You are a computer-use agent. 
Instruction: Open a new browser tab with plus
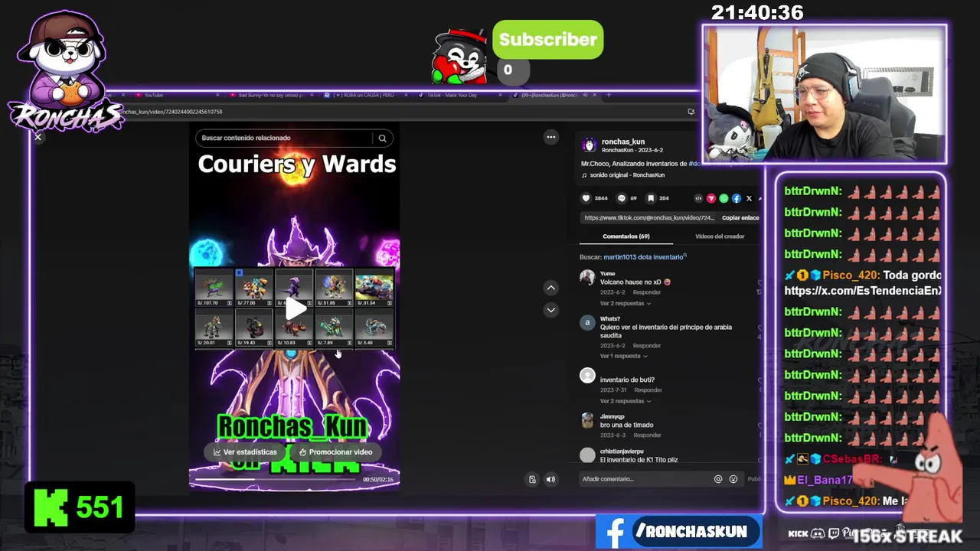click(609, 95)
